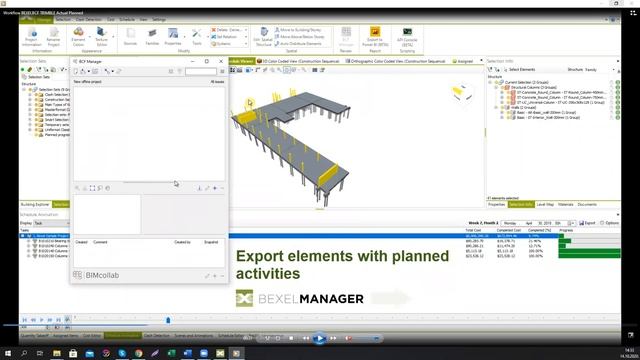Open the Families ribbon button
The image size is (640, 360).
[152, 37]
